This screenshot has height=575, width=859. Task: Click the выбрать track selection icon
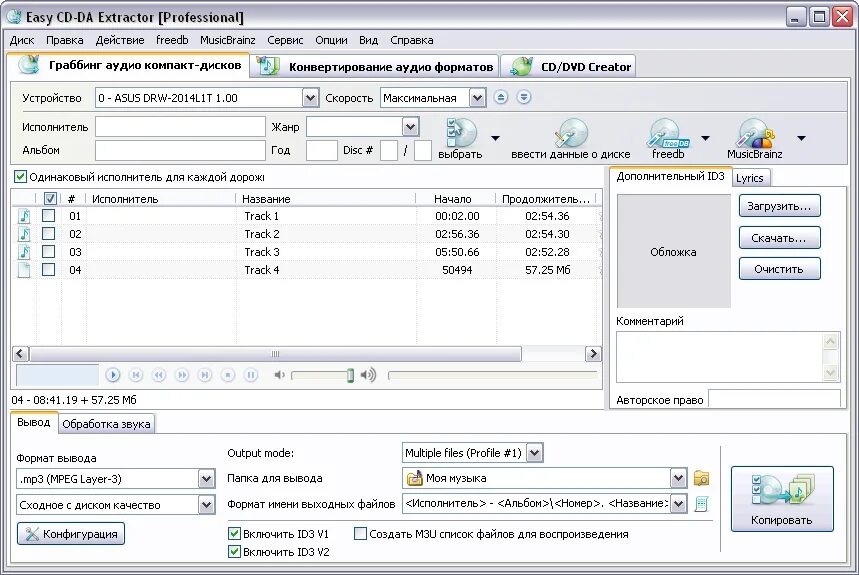point(461,133)
